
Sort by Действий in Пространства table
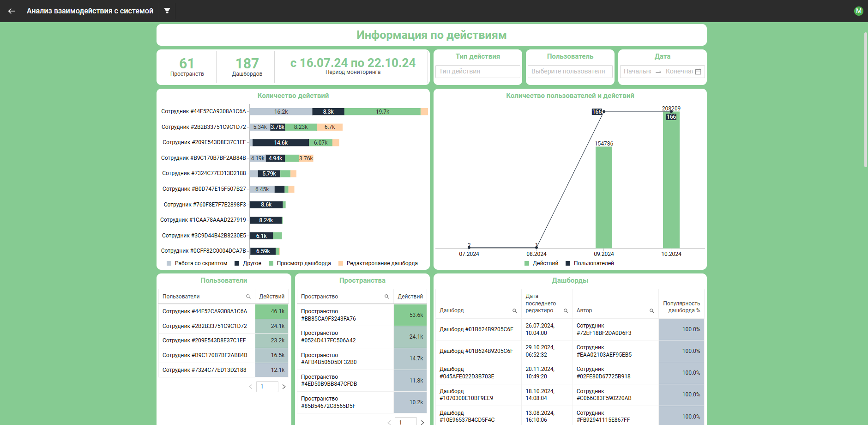pos(410,297)
